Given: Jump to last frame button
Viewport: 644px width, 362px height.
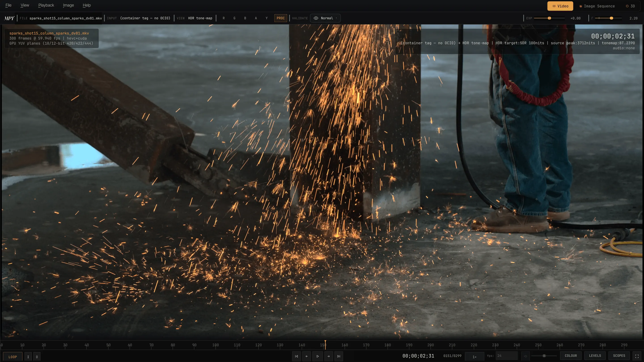Looking at the screenshot, I should (339, 356).
